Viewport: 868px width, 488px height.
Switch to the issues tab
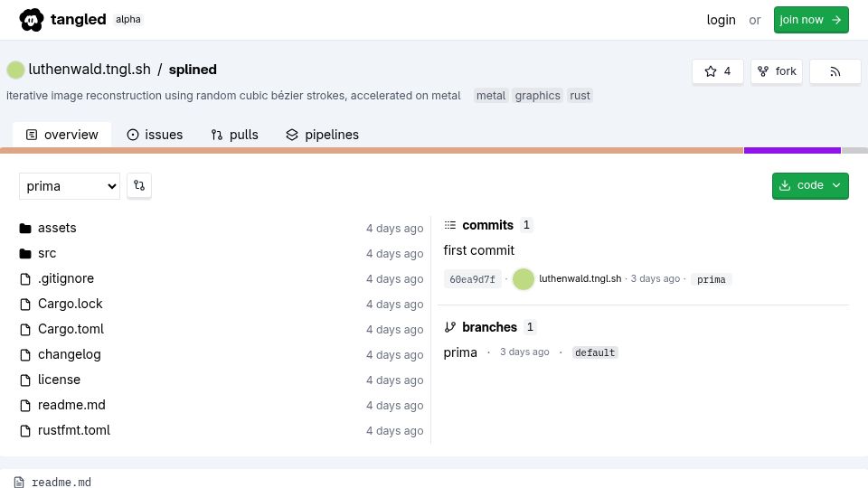coord(155,135)
